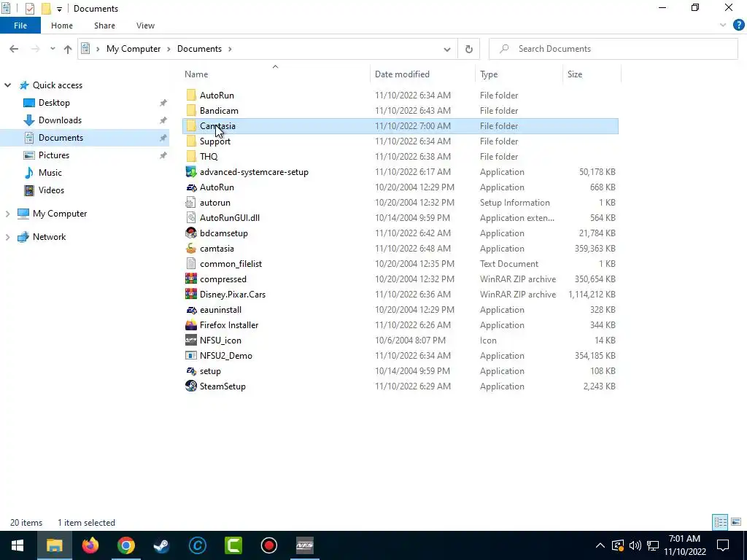Open the Share ribbon tab
This screenshot has height=560, width=747.
[x=104, y=26]
